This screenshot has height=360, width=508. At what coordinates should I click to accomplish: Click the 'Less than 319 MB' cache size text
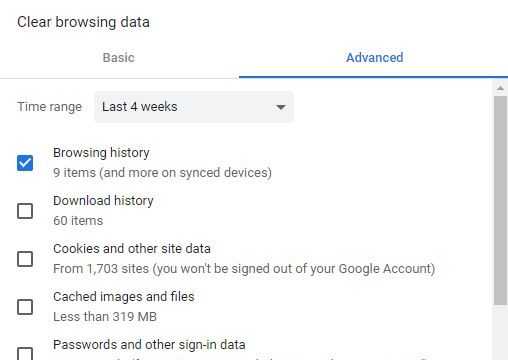105,317
